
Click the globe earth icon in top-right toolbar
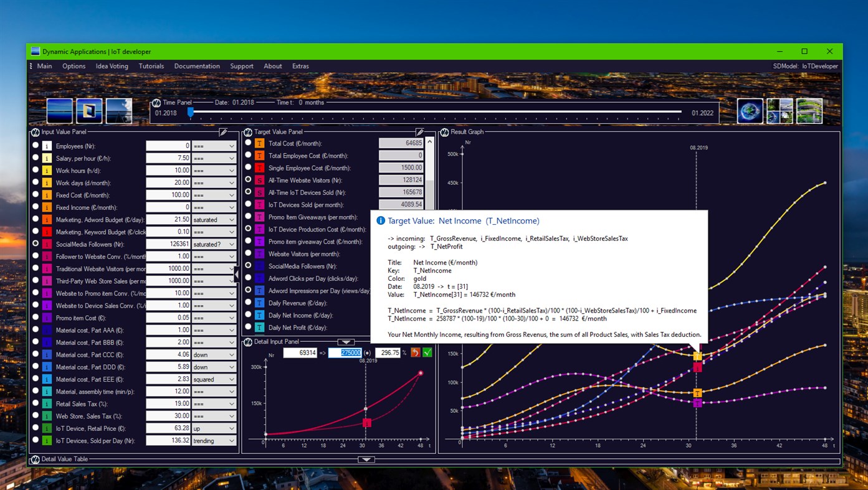[750, 110]
